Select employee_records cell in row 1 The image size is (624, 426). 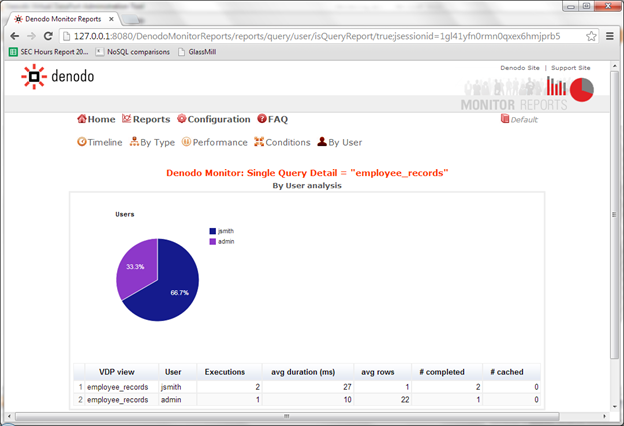point(121,387)
